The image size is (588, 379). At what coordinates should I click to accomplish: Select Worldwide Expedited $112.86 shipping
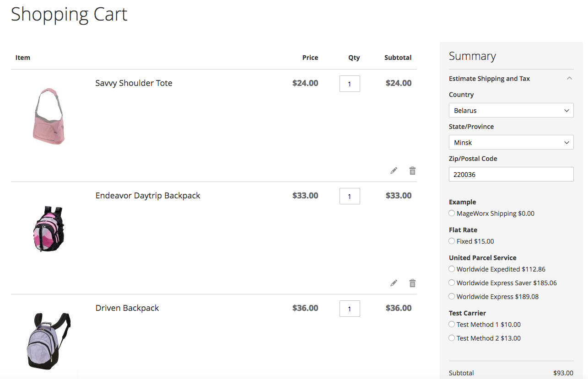pos(452,269)
